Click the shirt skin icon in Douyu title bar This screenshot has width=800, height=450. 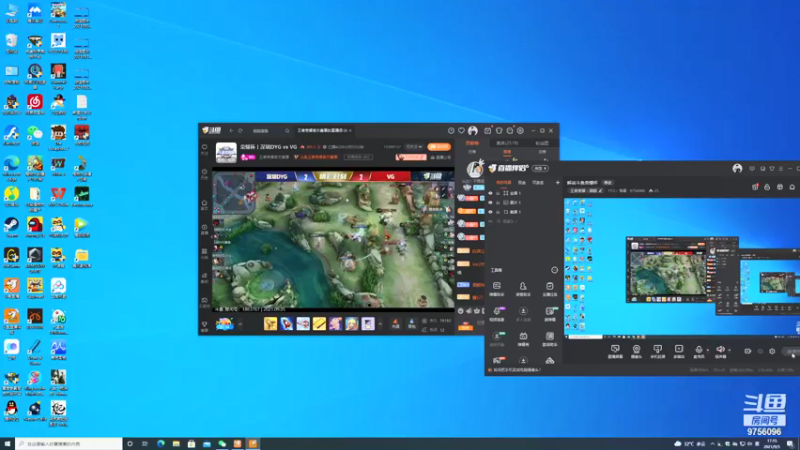coord(499,131)
